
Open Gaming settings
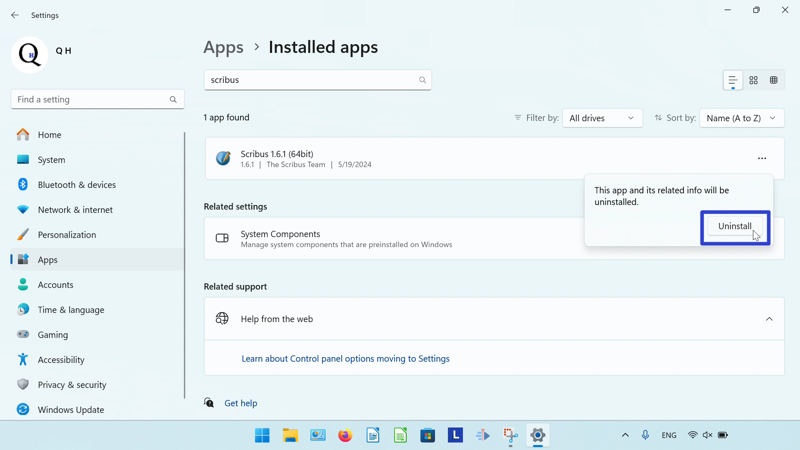tap(97, 335)
